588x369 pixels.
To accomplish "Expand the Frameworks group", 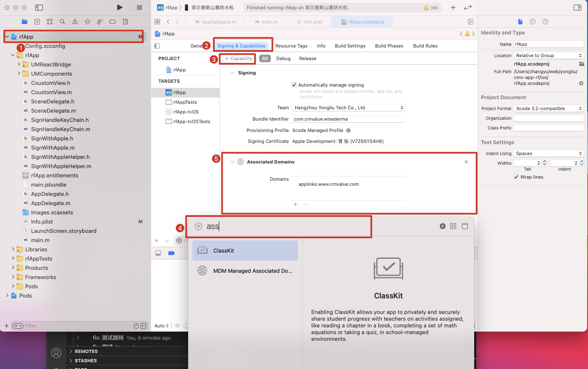I will pos(13,277).
